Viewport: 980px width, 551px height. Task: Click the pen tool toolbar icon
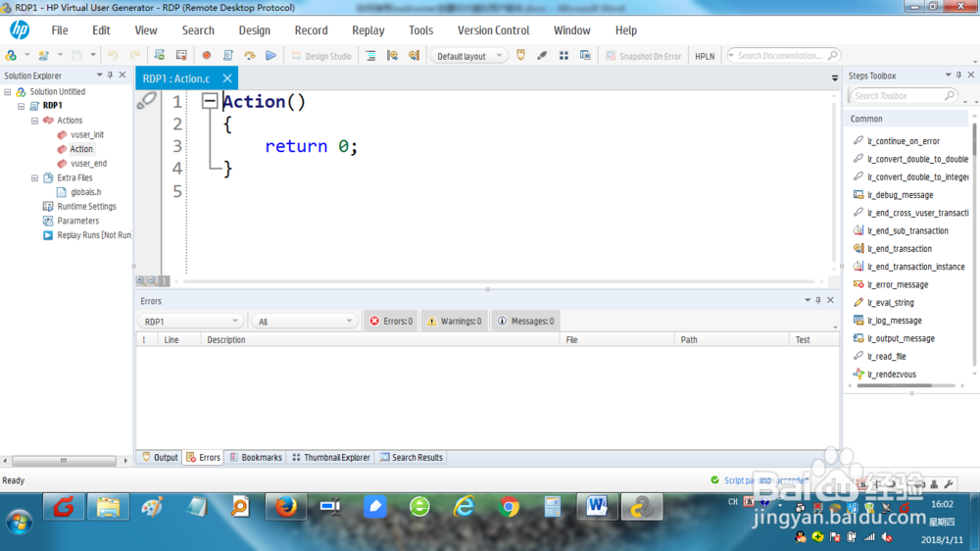[542, 56]
